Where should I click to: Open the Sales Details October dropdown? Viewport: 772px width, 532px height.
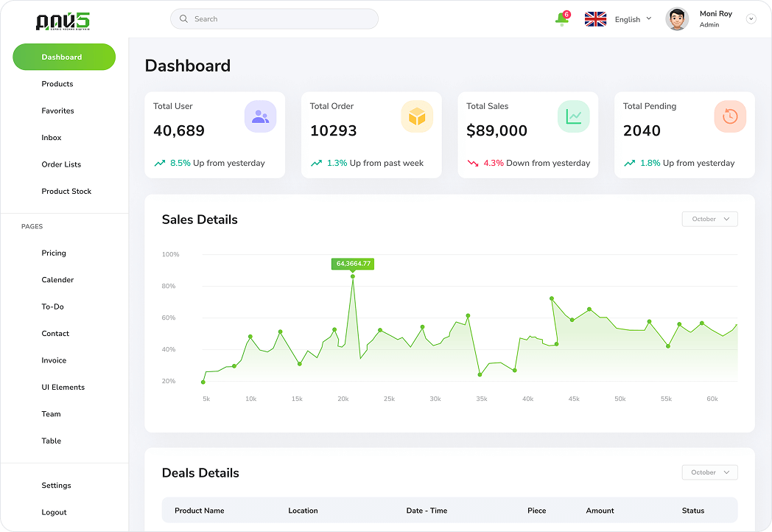709,219
